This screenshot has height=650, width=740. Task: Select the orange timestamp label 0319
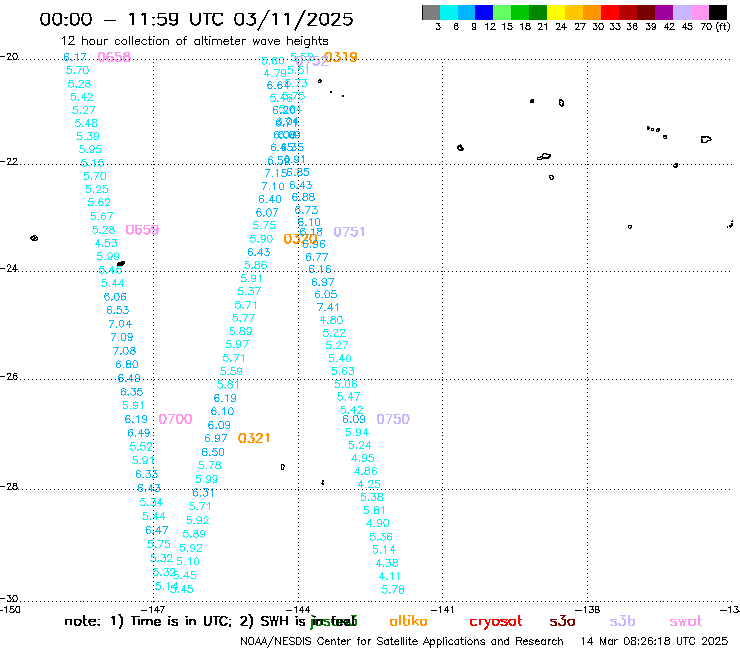(341, 57)
